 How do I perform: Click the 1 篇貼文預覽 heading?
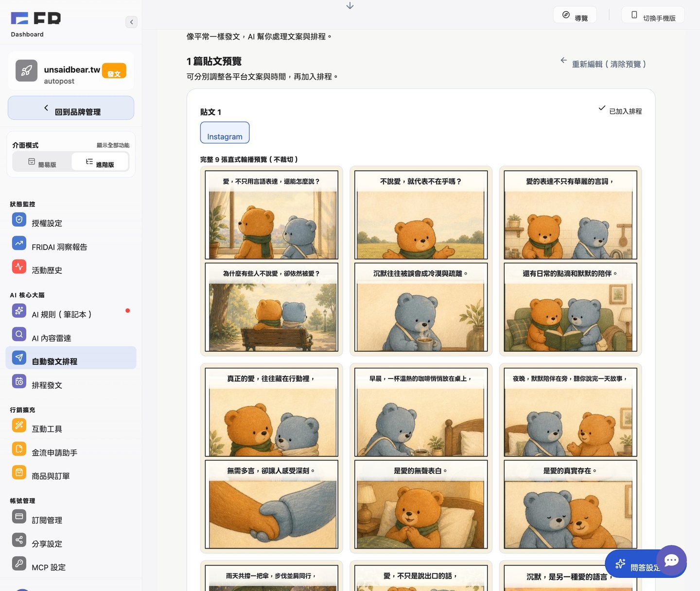click(x=214, y=61)
